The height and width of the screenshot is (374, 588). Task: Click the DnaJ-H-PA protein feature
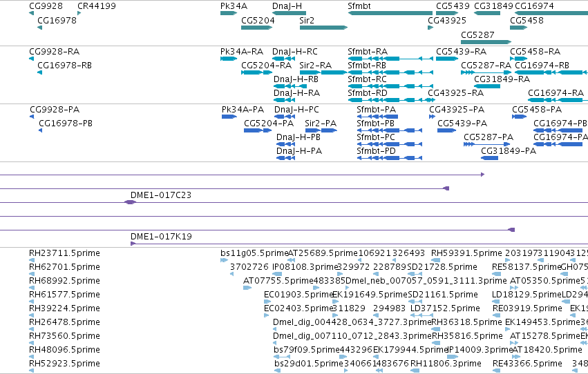click(286, 158)
